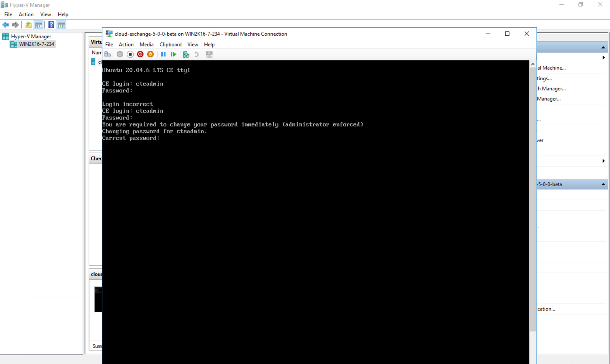Click the Back arrow in Hyper-V Manager toolbar
Viewport: 610px width, 364px height.
5,25
